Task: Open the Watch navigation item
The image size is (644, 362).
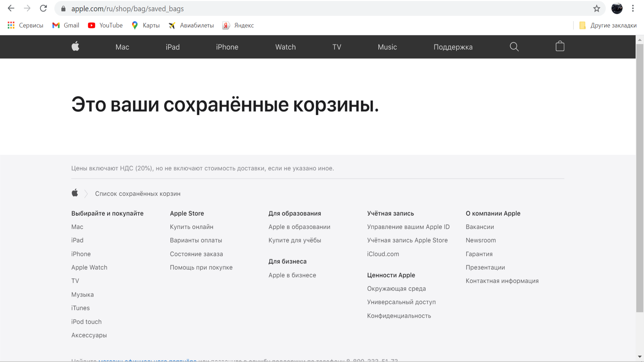Action: [285, 47]
